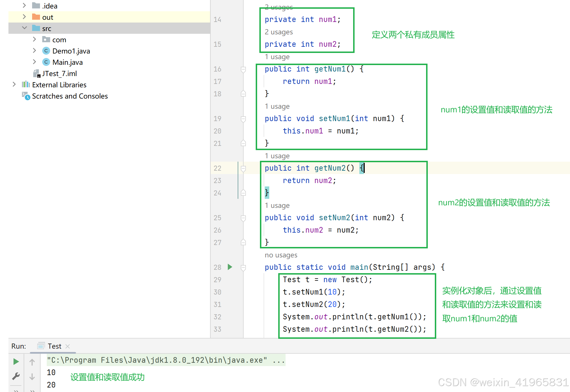Click the up arrow in the Run console

(x=32, y=362)
